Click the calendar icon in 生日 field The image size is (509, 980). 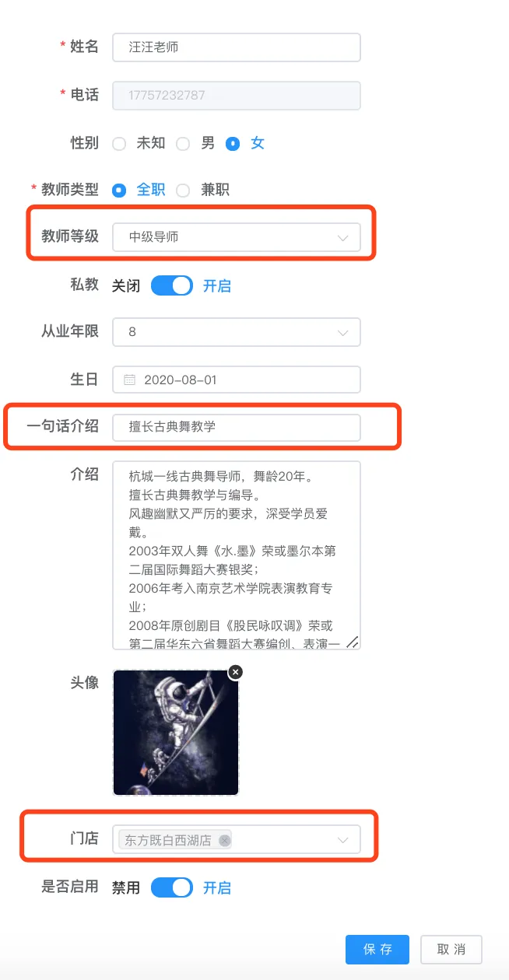pos(130,380)
